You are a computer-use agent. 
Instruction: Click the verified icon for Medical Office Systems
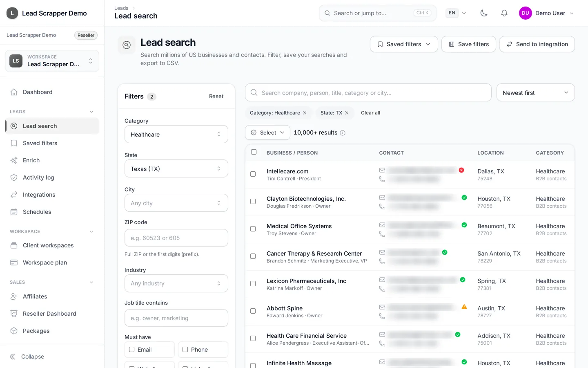[x=464, y=225]
